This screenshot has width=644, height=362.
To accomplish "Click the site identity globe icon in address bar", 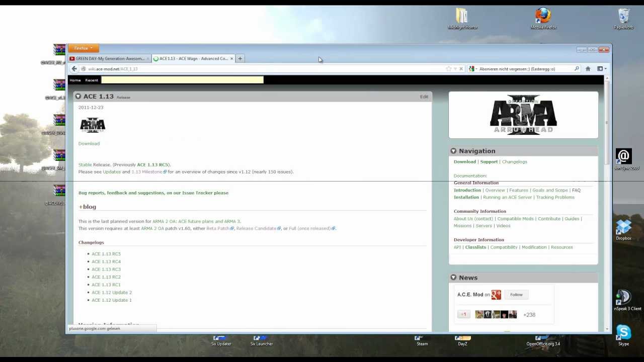I will tap(84, 69).
